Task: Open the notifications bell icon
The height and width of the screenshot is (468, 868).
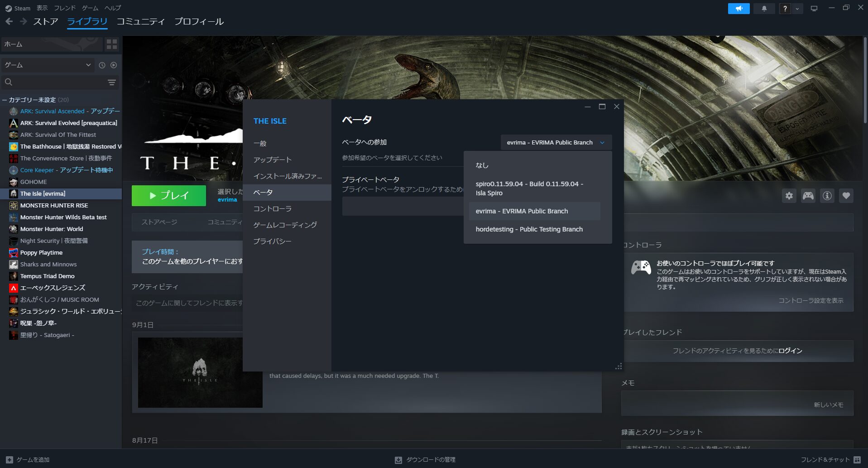Action: point(764,9)
